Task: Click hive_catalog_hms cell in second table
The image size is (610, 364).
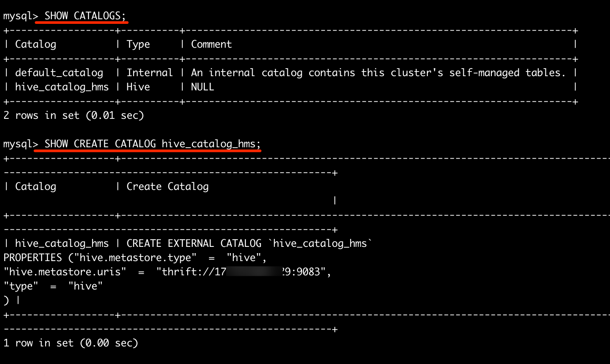Action: click(x=62, y=244)
